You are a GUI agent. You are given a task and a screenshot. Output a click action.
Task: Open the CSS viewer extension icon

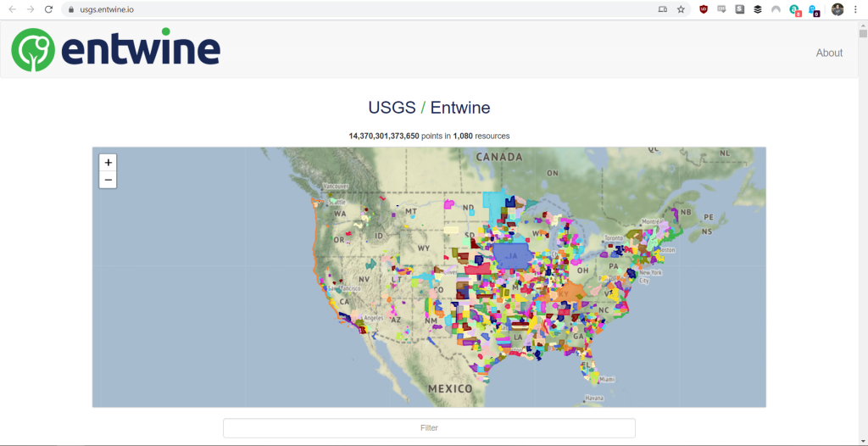coord(721,9)
